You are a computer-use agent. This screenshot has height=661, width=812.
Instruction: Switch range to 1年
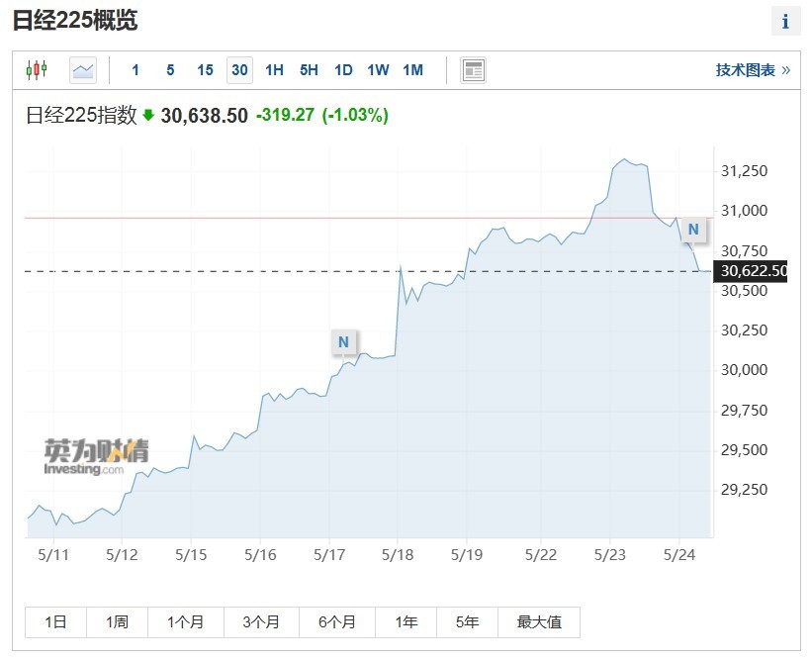pos(406,622)
